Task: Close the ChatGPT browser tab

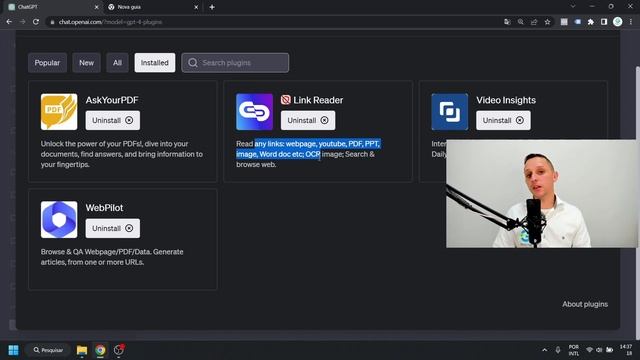Action: (x=96, y=7)
